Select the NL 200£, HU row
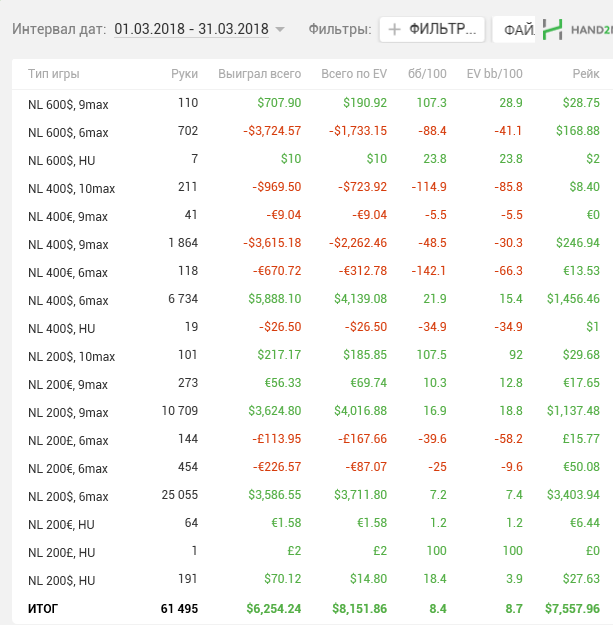The height and width of the screenshot is (625, 613). [62, 552]
